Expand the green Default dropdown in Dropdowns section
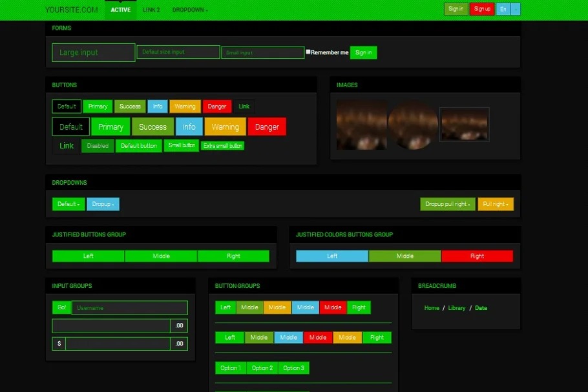Screen dimensions: 588x392 click(68, 204)
